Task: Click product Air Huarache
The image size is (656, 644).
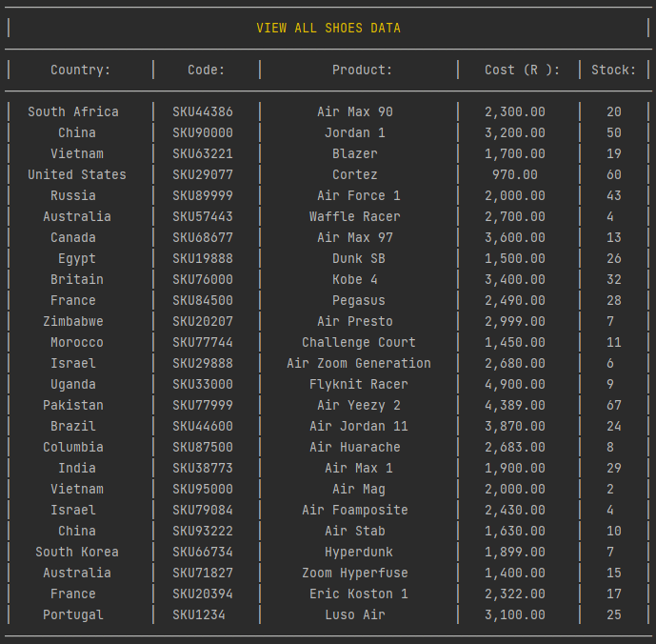Action: (x=355, y=447)
